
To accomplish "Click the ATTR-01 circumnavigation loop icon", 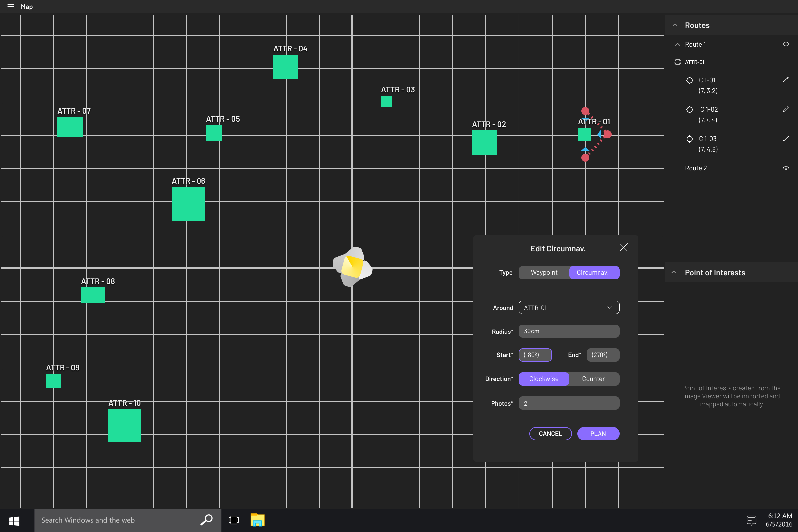I will click(677, 62).
